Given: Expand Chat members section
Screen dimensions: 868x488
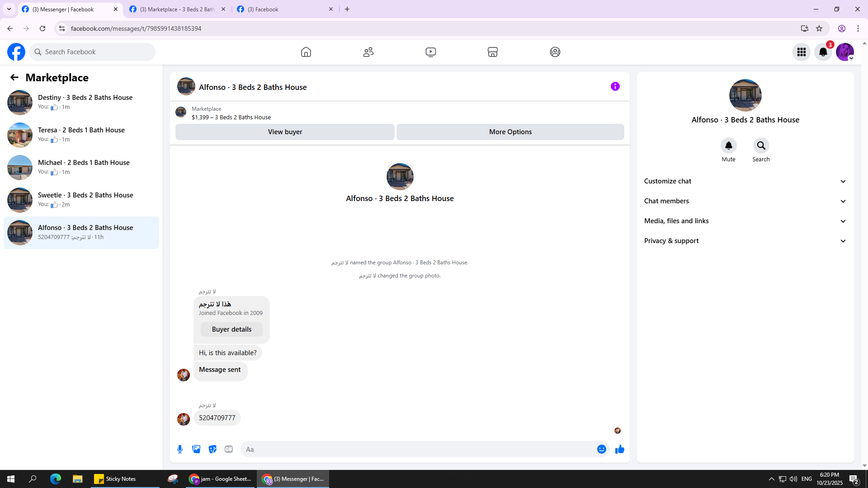Looking at the screenshot, I should click(x=745, y=201).
